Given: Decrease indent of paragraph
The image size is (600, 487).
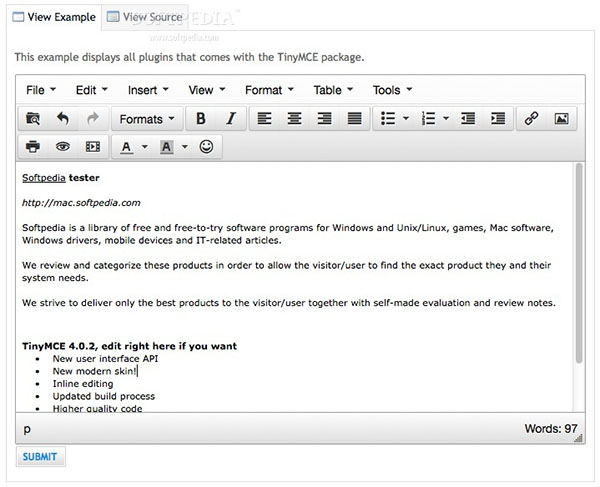Looking at the screenshot, I should coord(468,119).
